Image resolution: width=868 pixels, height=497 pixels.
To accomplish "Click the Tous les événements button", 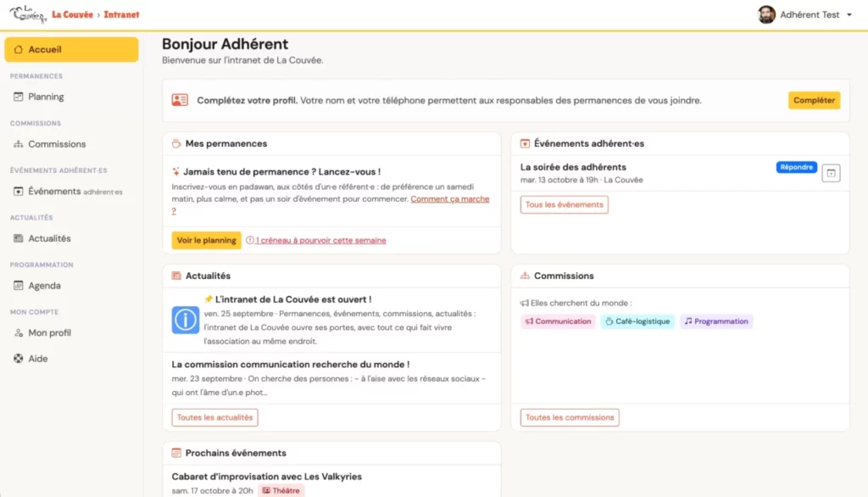I will point(564,204).
